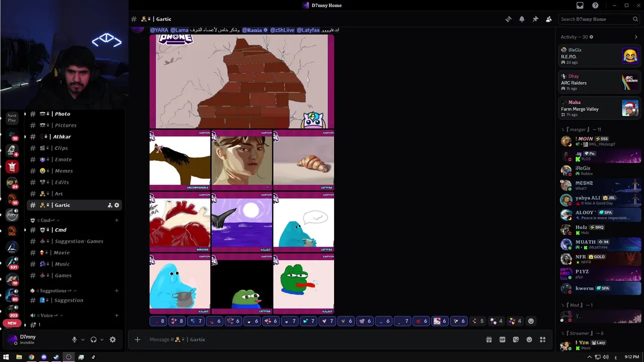Screen dimensions: 644x362
Task: Create channel in Voice category
Action: (117, 315)
